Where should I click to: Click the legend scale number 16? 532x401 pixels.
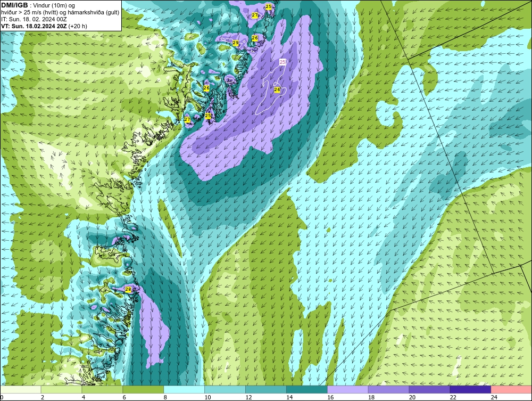[x=330, y=397]
